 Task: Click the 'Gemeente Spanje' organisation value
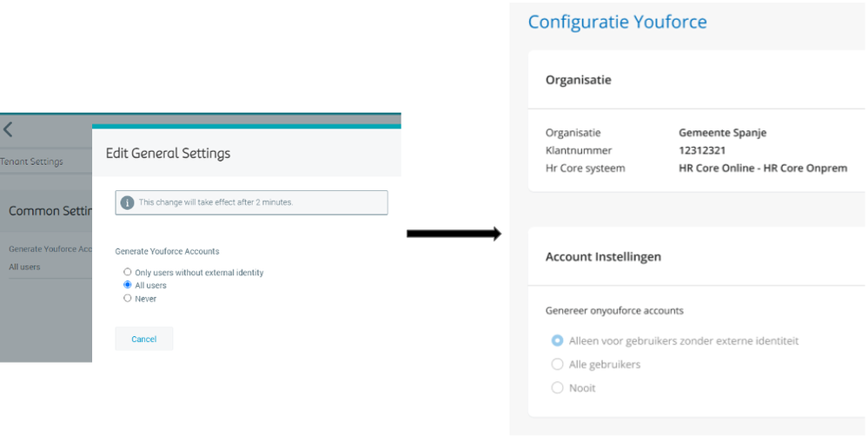tap(722, 133)
